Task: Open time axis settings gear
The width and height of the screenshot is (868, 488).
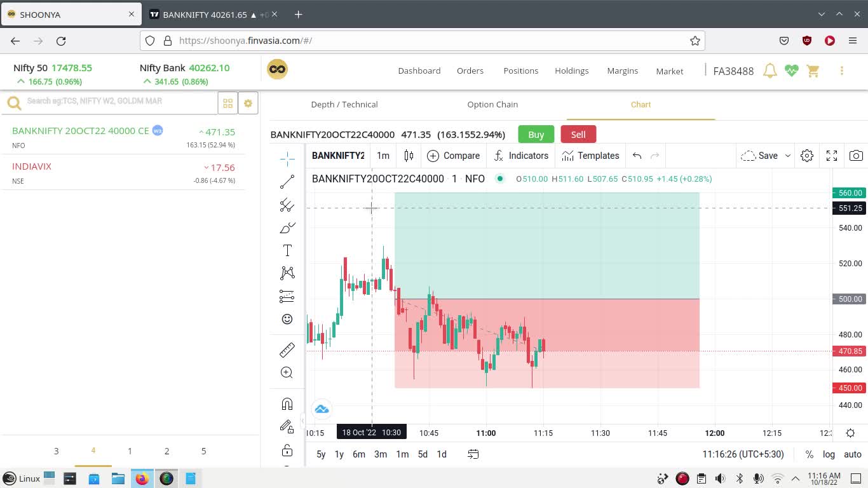Action: 850,433
